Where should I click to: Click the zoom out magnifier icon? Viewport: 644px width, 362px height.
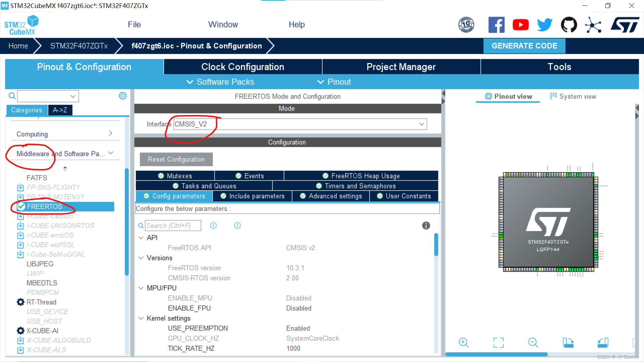pyautogui.click(x=533, y=343)
